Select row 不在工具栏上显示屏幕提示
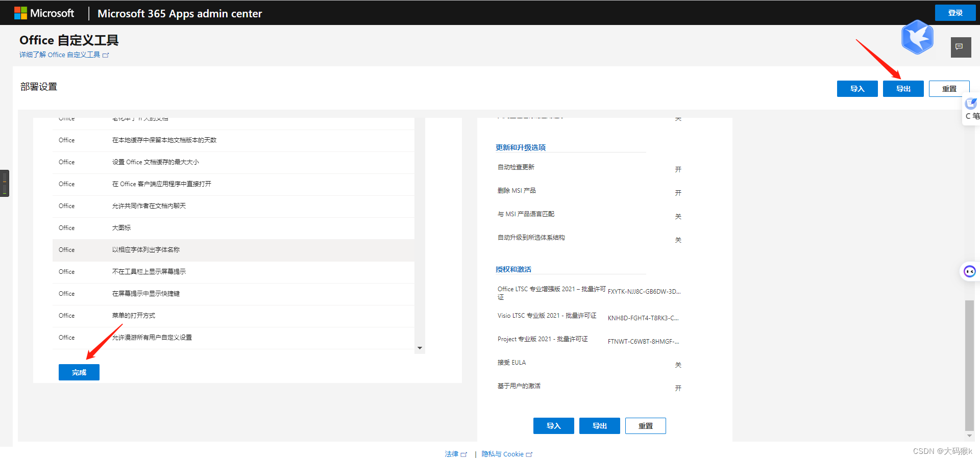The image size is (980, 460). click(233, 272)
